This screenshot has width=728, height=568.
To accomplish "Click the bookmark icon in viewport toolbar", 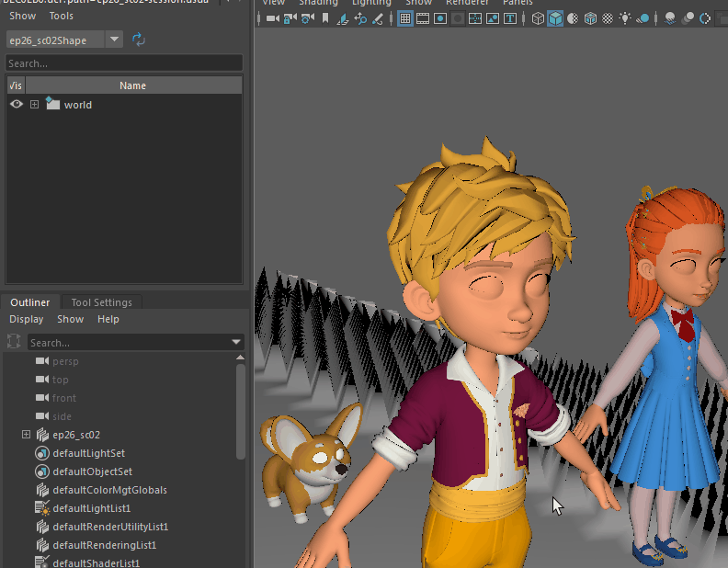I will point(324,18).
